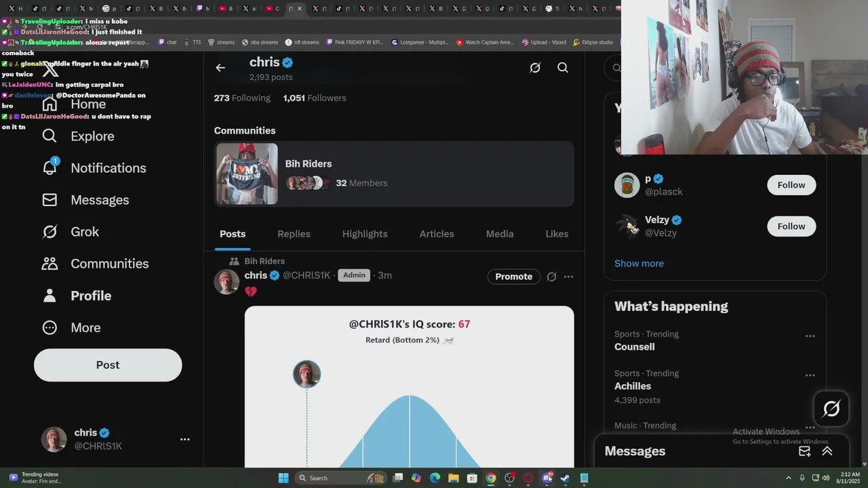
Task: Switch to the Likes tab
Action: pos(557,234)
